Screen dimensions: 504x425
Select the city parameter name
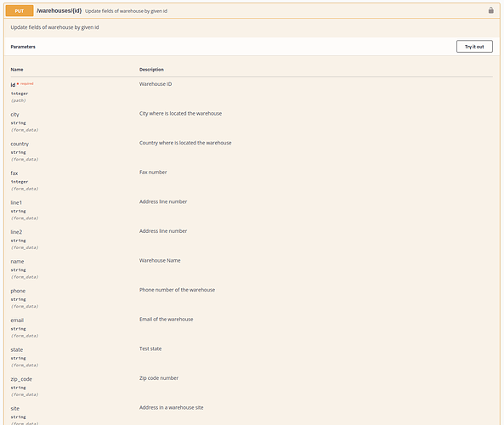point(14,115)
